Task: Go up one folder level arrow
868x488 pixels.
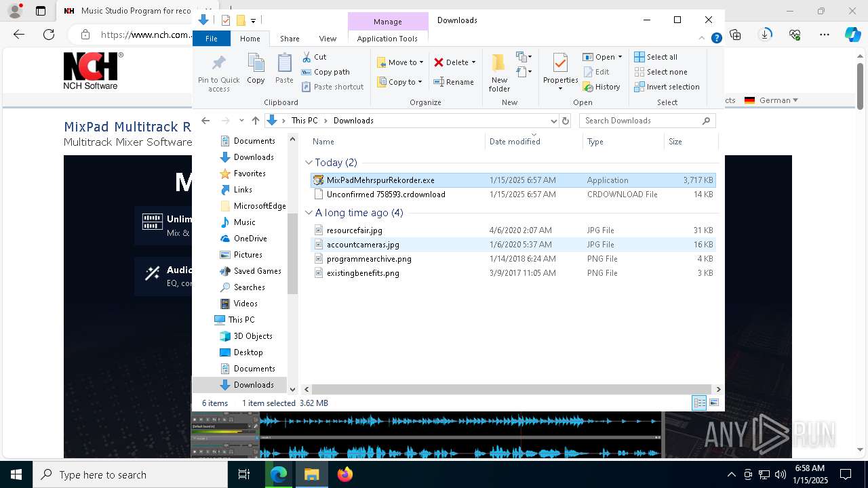Action: [x=255, y=121]
